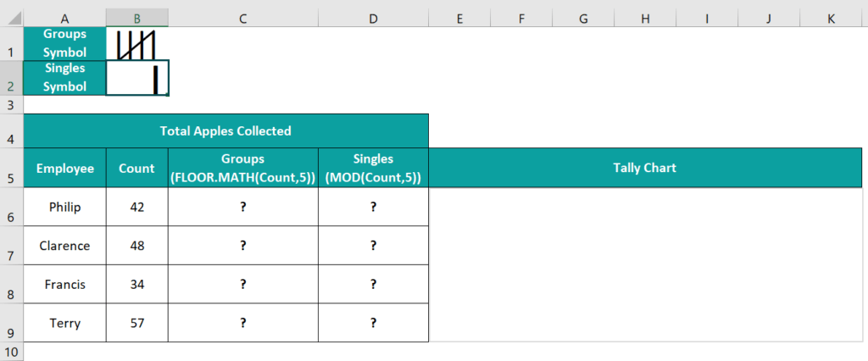Select row 7 header
868x361 pixels.
click(x=12, y=245)
